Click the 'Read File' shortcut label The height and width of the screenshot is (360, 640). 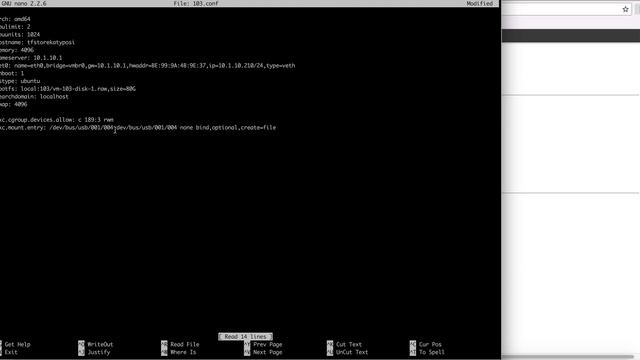tap(184, 344)
